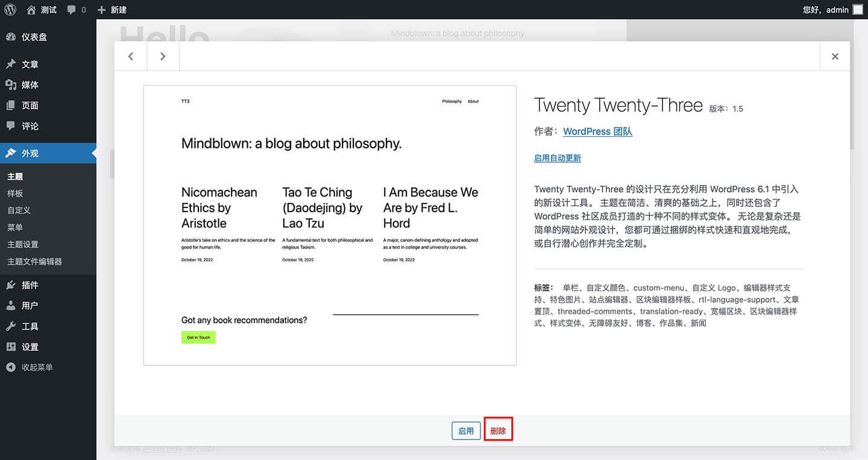
Task: Open the 自定义 customize submenu
Action: [19, 210]
